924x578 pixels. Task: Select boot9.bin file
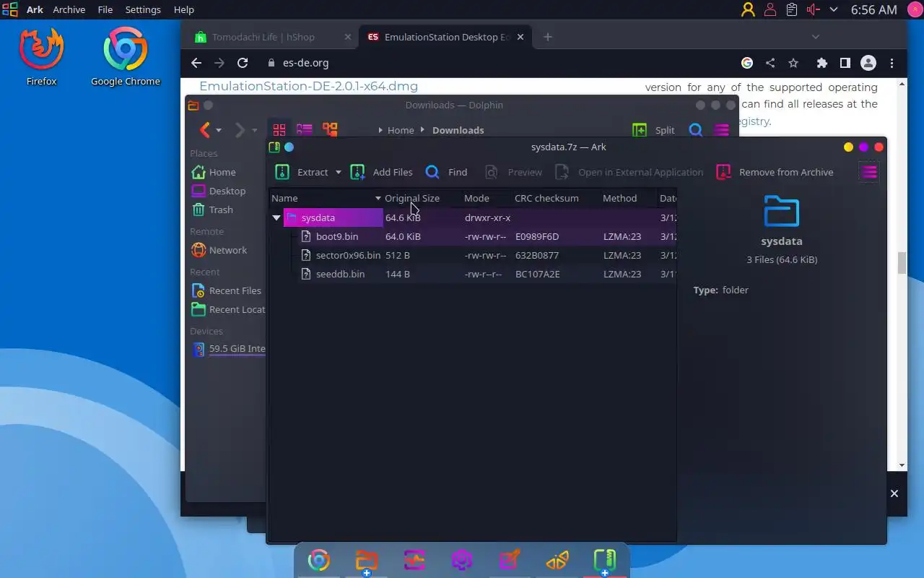point(337,236)
